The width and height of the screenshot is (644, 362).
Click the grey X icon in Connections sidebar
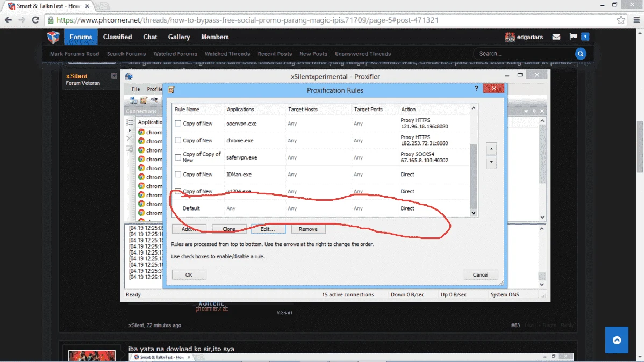click(x=129, y=139)
